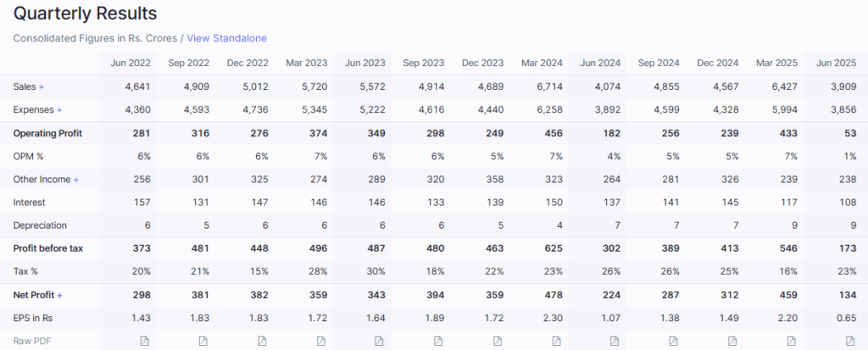Click Expenses value 5,994 for Mar 2025
Screen dimensions: 868x350
[x=785, y=110]
